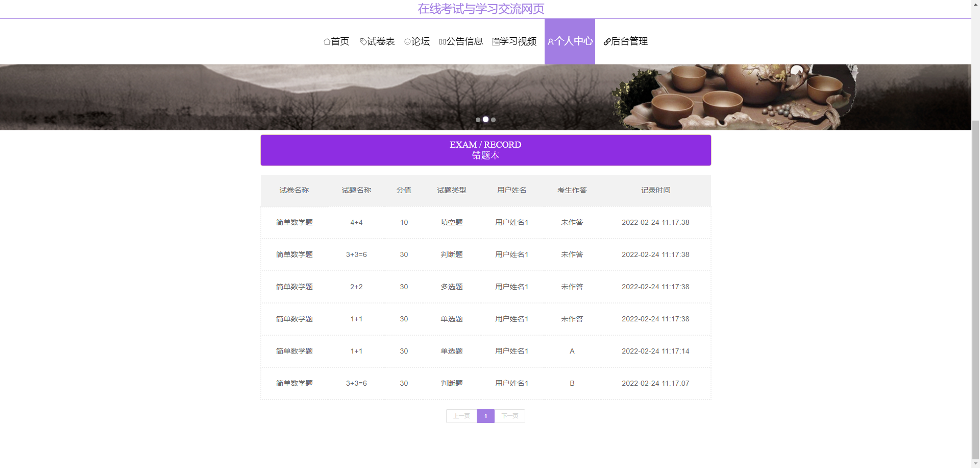Click 3+3=6 in the row answered B
Viewport: 980px width, 468px height.
coord(356,383)
